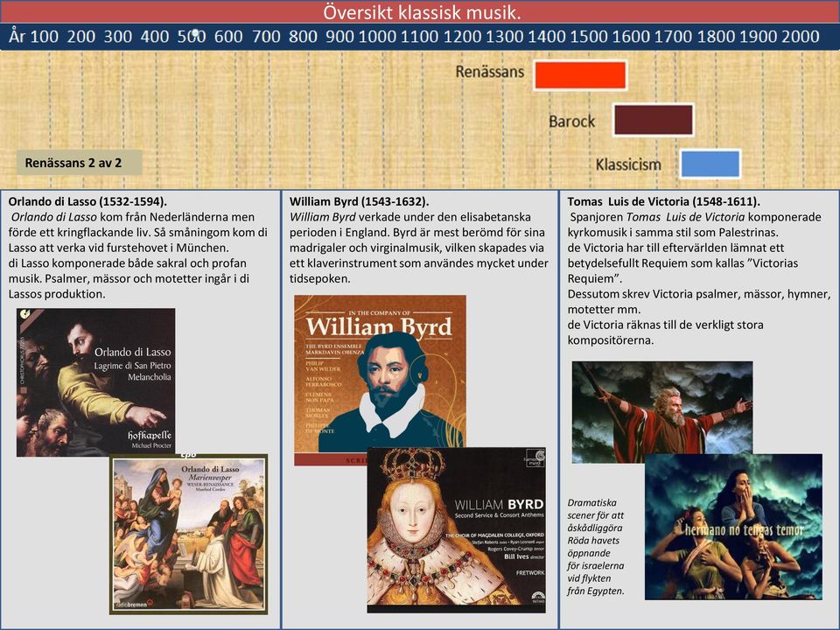Click heading 'Tomas Luis de Victoria (1548-1611).'

tap(664, 201)
